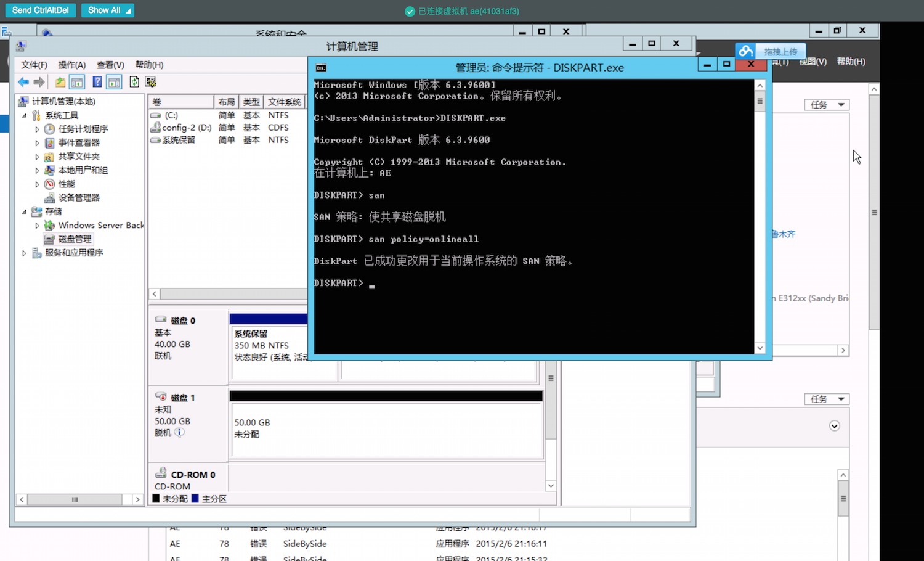924x561 pixels.
Task: Toggle the show/hide console tree icon
Action: click(77, 82)
